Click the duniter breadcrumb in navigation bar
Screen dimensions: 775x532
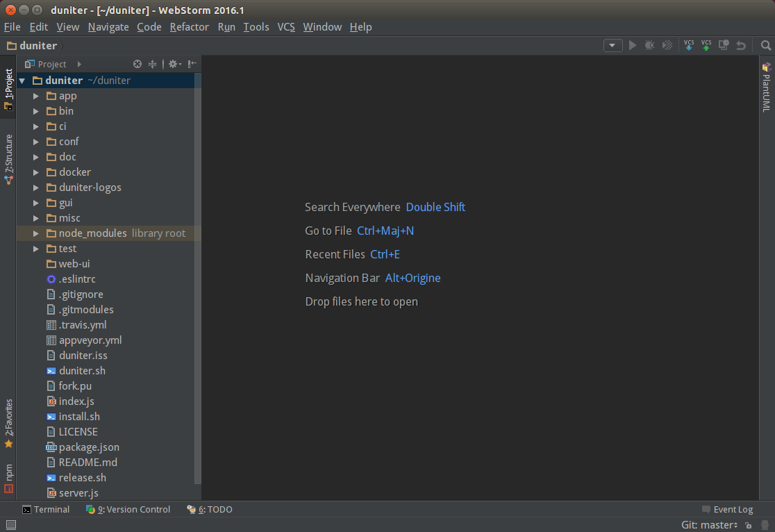32,46
